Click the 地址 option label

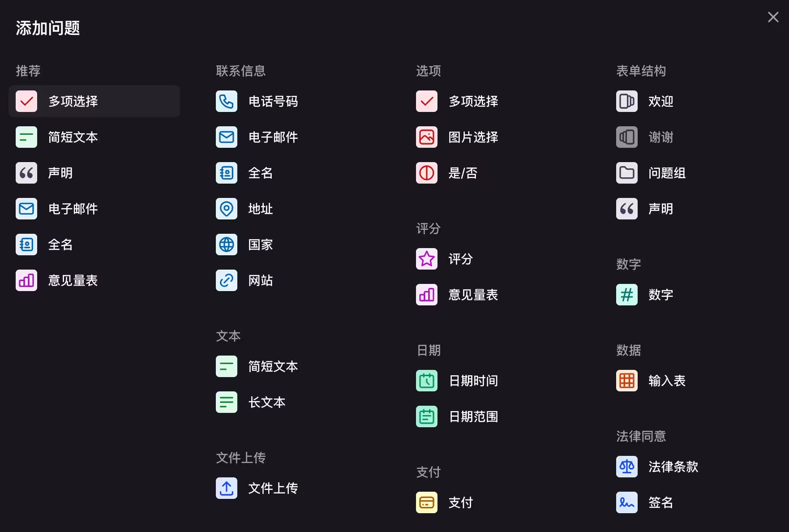click(261, 209)
